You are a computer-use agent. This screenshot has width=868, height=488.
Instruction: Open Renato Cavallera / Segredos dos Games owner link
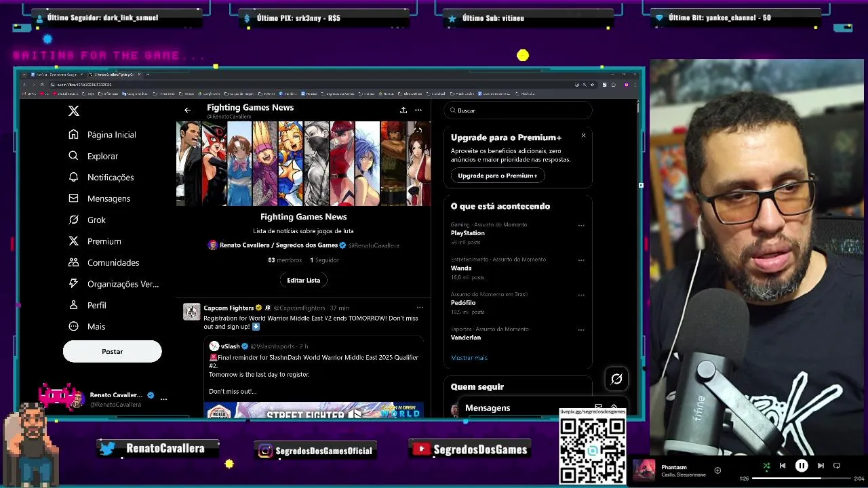point(279,245)
